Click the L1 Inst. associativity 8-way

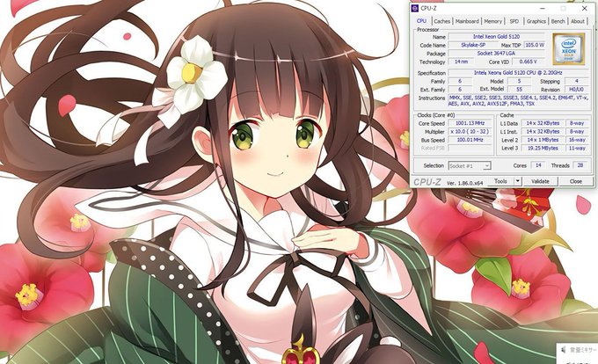click(x=577, y=132)
